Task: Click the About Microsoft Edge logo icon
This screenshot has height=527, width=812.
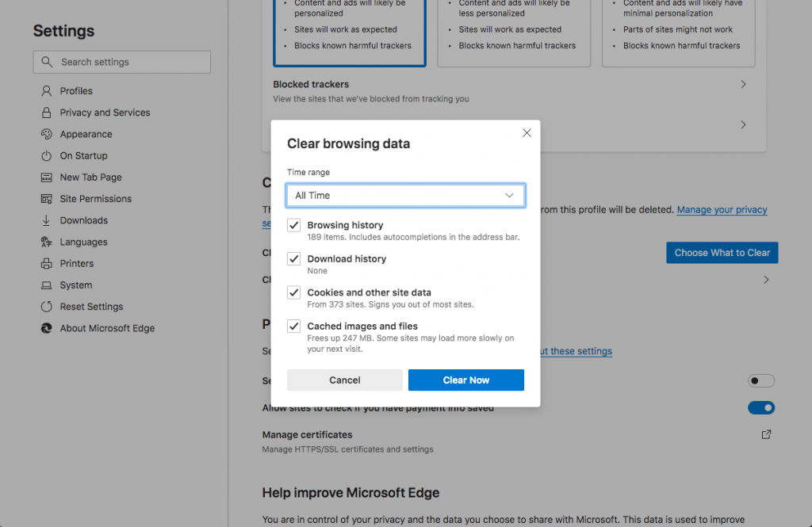Action: pos(47,328)
